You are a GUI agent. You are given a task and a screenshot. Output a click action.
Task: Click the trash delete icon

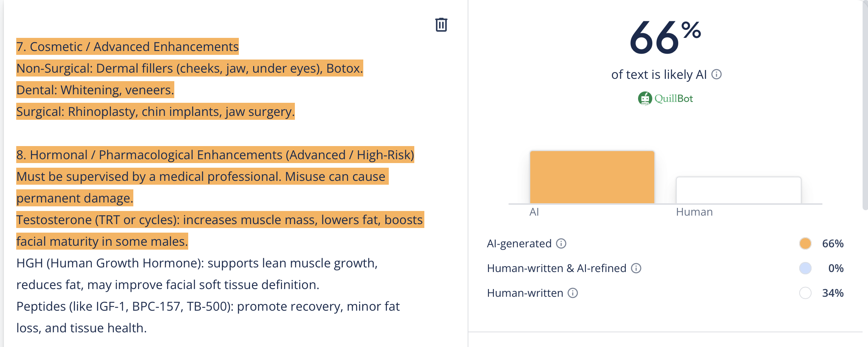pyautogui.click(x=441, y=25)
